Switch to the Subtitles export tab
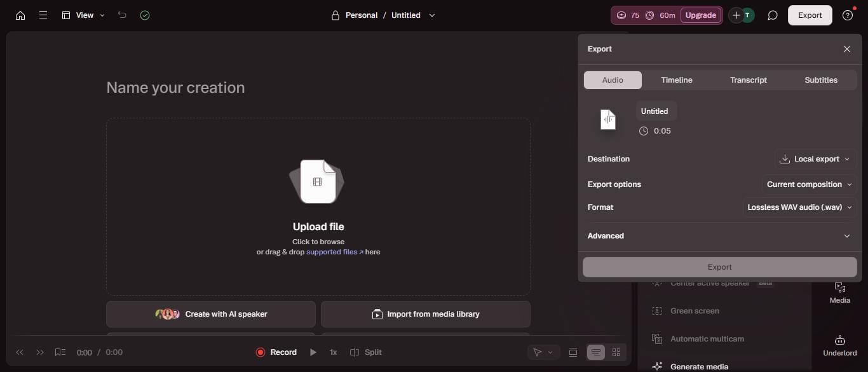Viewport: 868px width, 372px height. tap(821, 80)
